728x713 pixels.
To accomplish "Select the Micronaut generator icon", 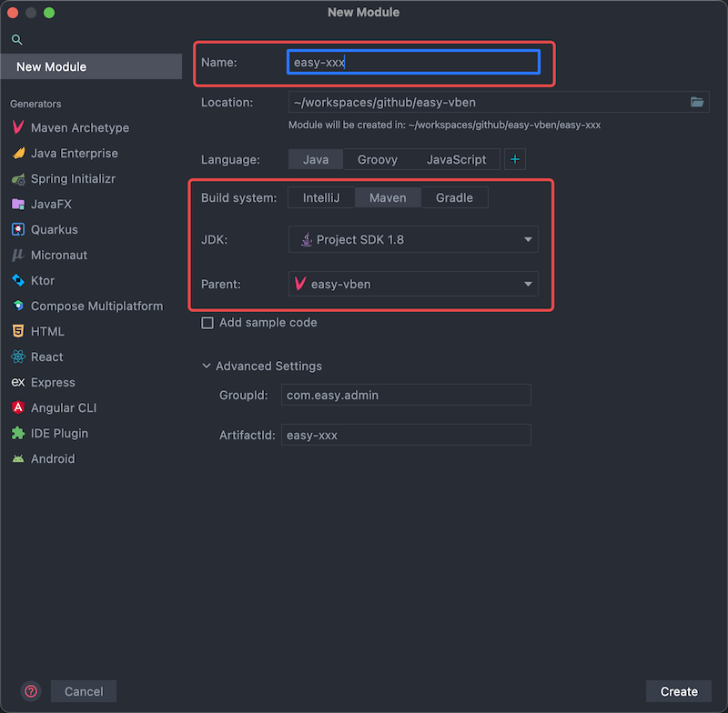I will point(18,256).
